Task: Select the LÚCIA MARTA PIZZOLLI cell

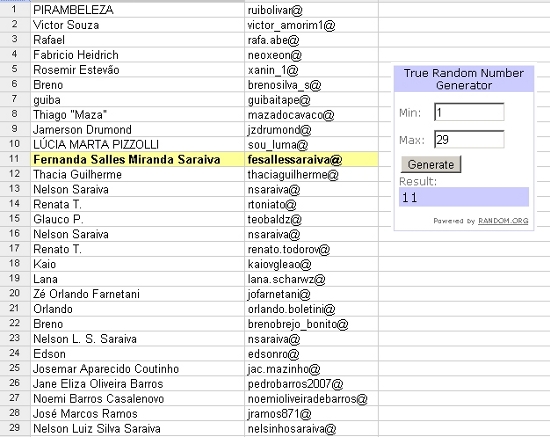Action: (138, 144)
